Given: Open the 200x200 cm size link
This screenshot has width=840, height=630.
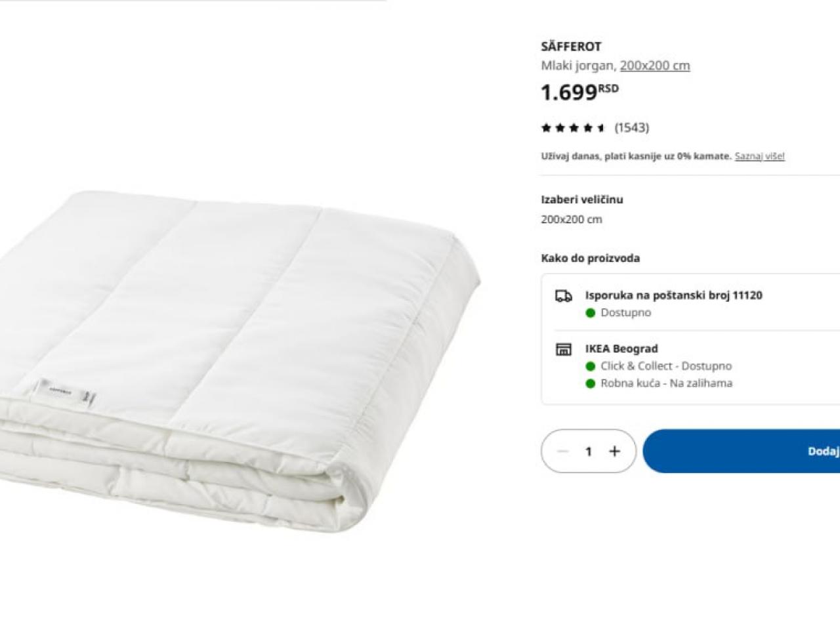Looking at the screenshot, I should click(x=655, y=65).
